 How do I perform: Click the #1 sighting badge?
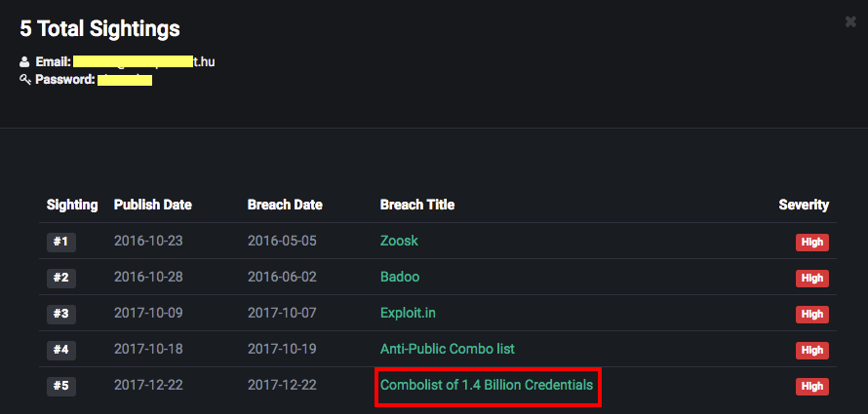[x=61, y=243]
